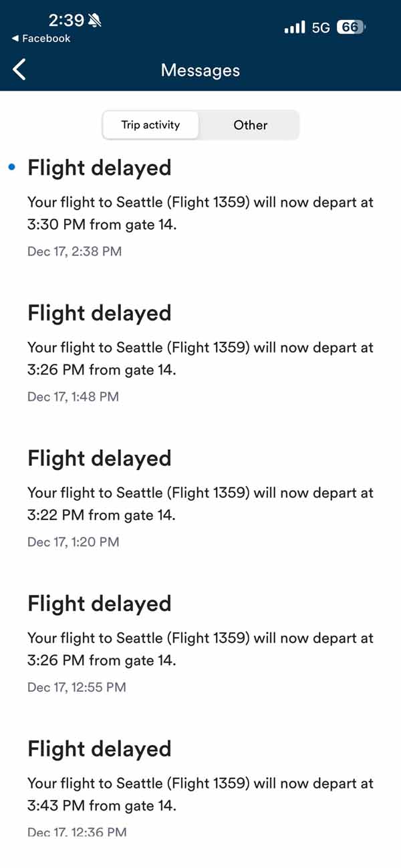Tap the cellular signal bars icon
This screenshot has width=401, height=868.
(294, 27)
